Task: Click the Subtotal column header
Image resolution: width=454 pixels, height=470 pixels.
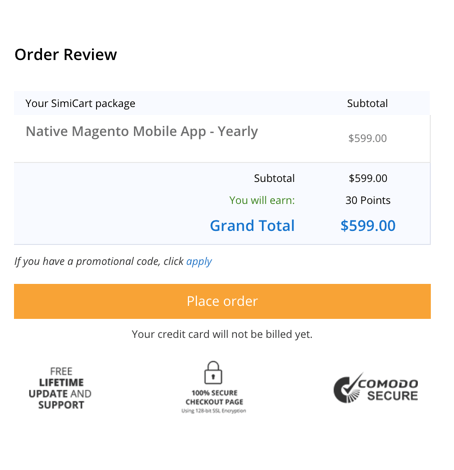Action: click(x=367, y=103)
